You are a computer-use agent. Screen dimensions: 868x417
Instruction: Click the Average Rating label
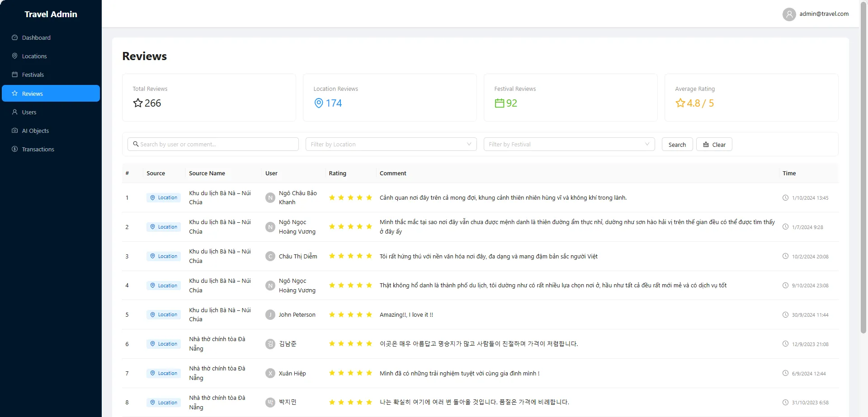(695, 89)
